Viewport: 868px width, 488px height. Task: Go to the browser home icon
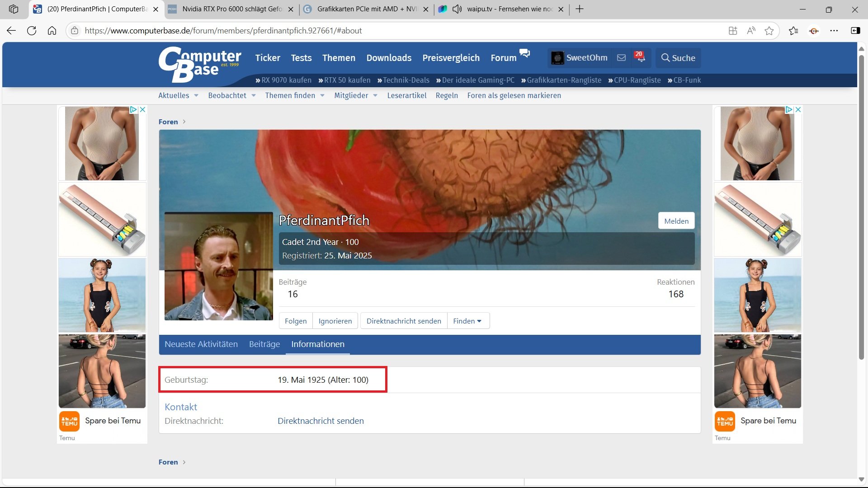[52, 31]
